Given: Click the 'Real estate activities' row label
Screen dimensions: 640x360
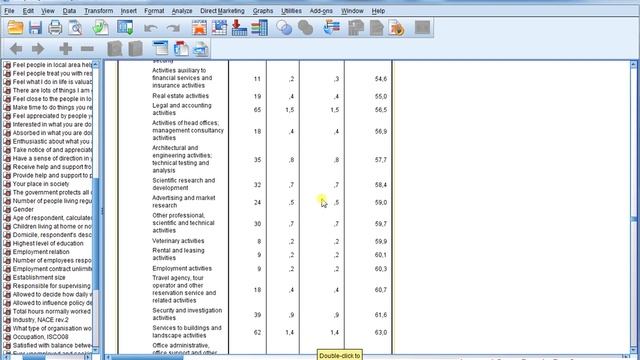Looking at the screenshot, I should coord(180,96).
